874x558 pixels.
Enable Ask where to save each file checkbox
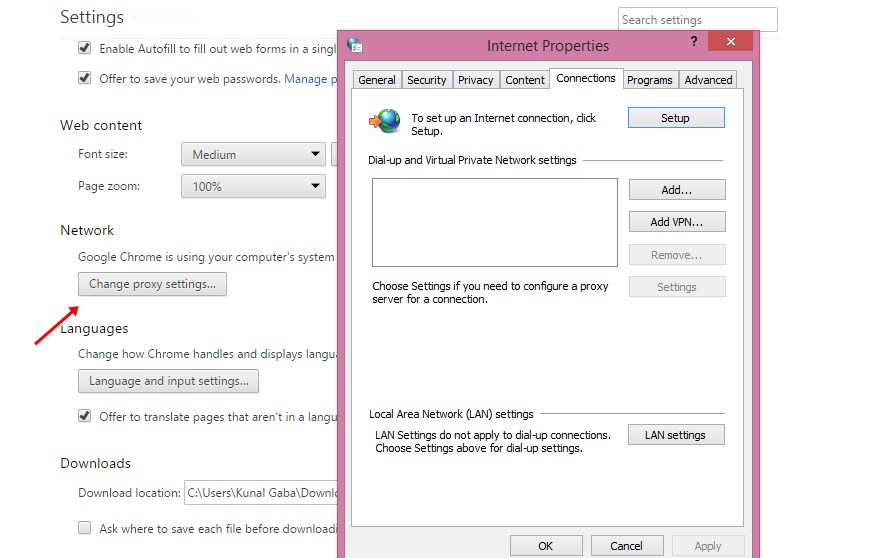[x=85, y=527]
